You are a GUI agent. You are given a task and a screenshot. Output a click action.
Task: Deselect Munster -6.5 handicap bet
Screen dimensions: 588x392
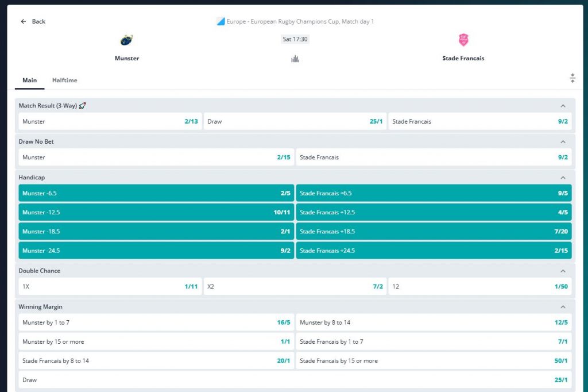(x=156, y=193)
